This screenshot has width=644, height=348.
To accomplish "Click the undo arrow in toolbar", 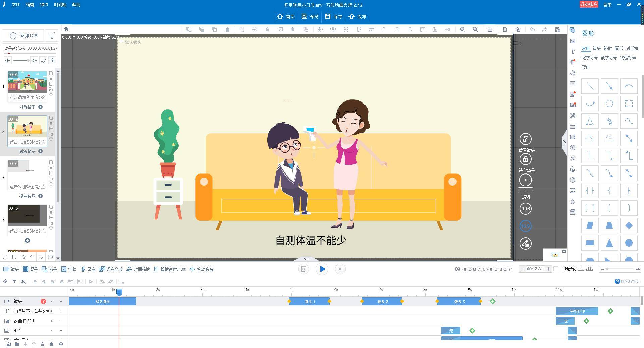I will [532, 29].
